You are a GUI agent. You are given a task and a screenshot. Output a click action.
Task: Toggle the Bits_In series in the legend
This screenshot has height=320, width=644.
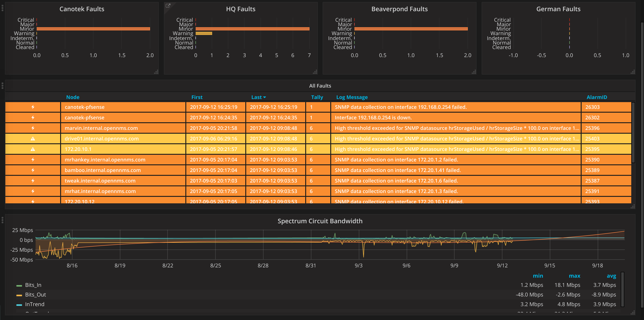[x=33, y=285]
